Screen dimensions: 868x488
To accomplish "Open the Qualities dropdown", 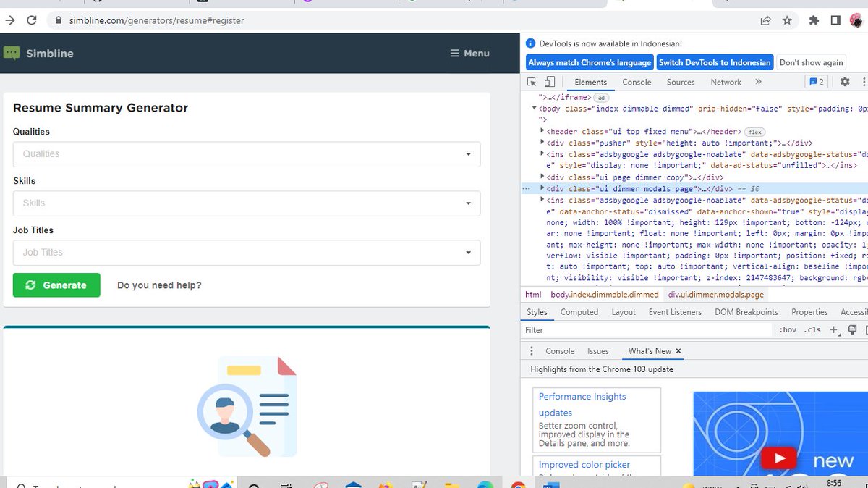I will pos(247,153).
